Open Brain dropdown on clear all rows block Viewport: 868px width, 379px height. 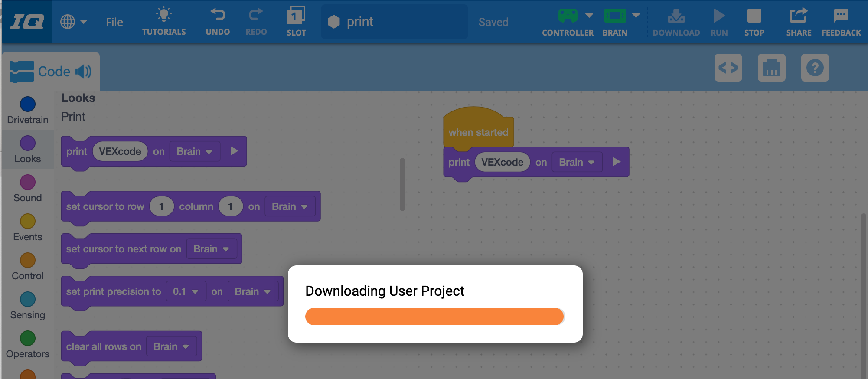coord(171,346)
